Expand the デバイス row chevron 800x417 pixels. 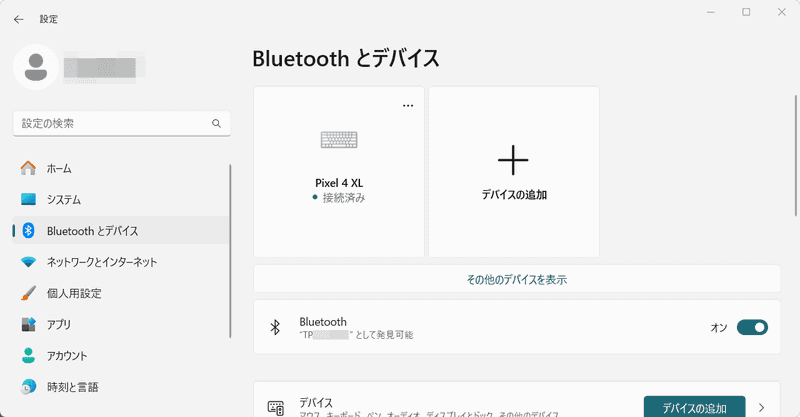[x=761, y=408]
